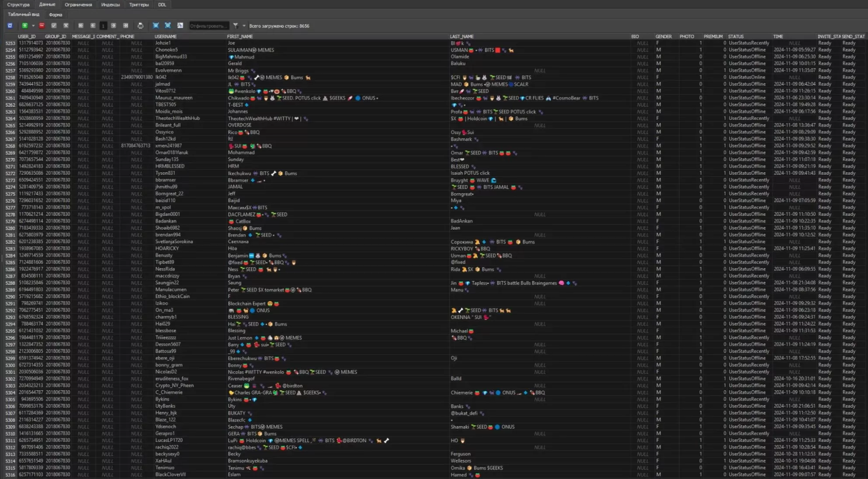The width and height of the screenshot is (868, 479).
Task: Open the Ограничения tab
Action: coord(78,5)
